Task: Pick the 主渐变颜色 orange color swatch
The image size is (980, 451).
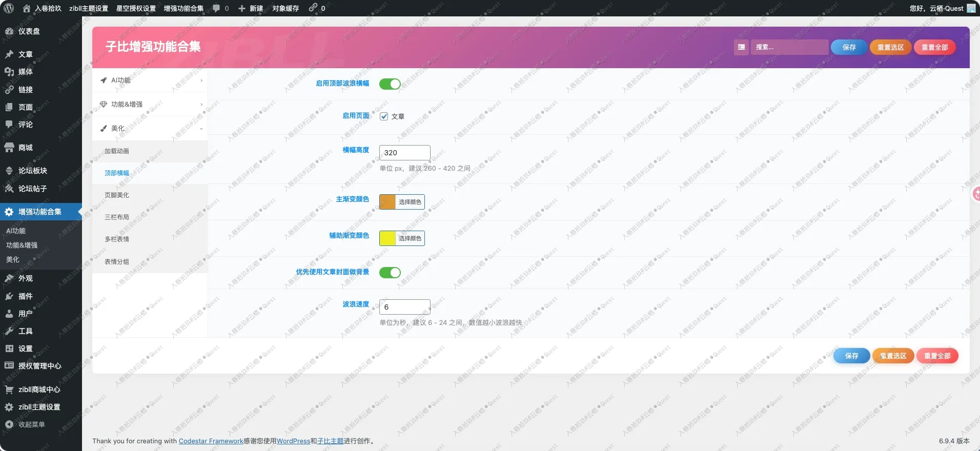Action: 387,202
